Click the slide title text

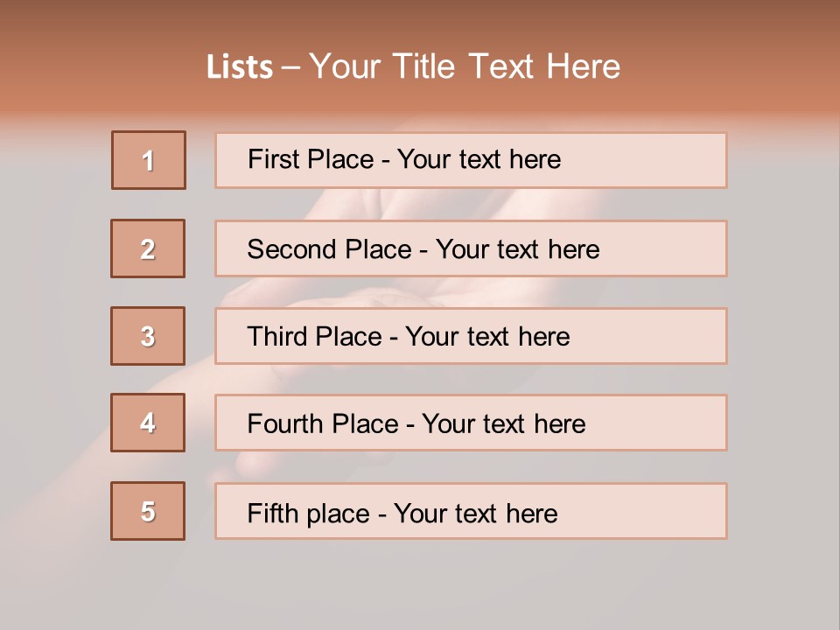tap(413, 66)
